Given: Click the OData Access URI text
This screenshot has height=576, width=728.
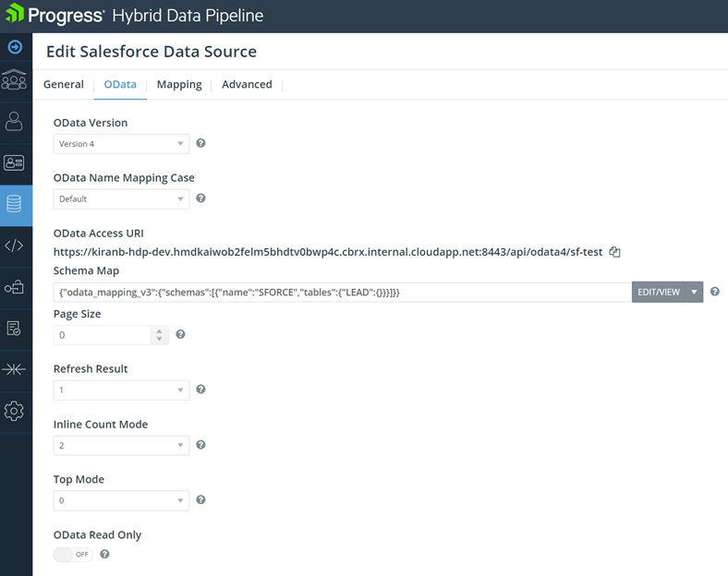Looking at the screenshot, I should point(328,252).
